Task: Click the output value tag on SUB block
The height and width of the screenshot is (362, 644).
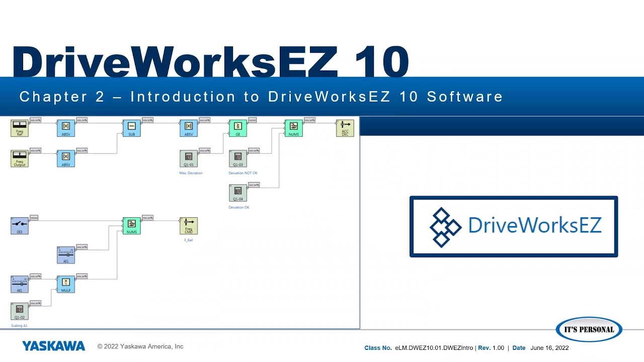Action: tap(147, 120)
